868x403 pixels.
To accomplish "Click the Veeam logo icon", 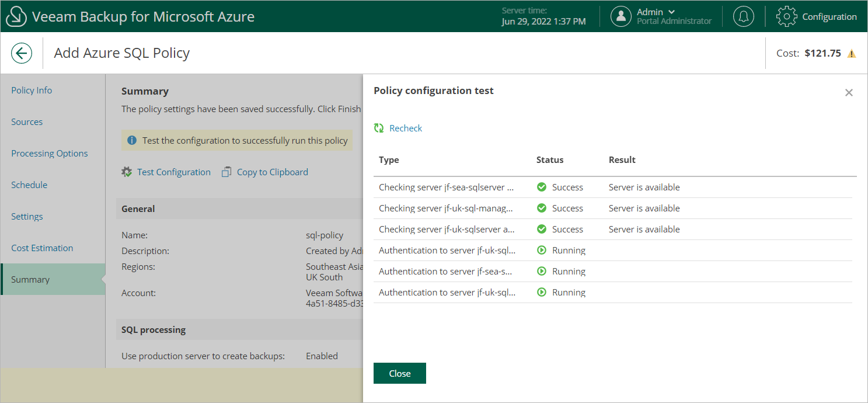I will pos(16,16).
